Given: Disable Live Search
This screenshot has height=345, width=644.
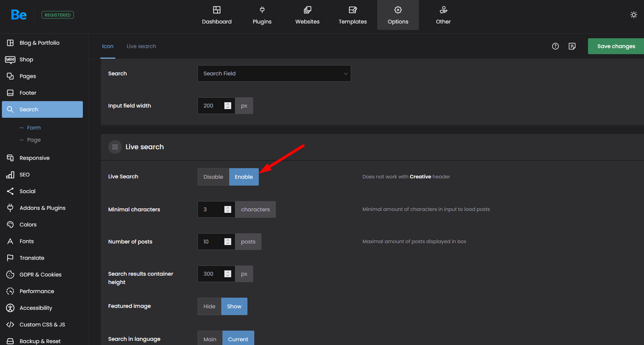Looking at the screenshot, I should [213, 177].
